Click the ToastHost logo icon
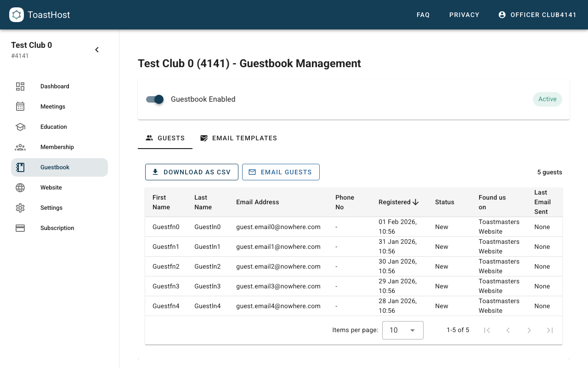Image resolution: width=588 pixels, height=368 pixels. coord(17,15)
